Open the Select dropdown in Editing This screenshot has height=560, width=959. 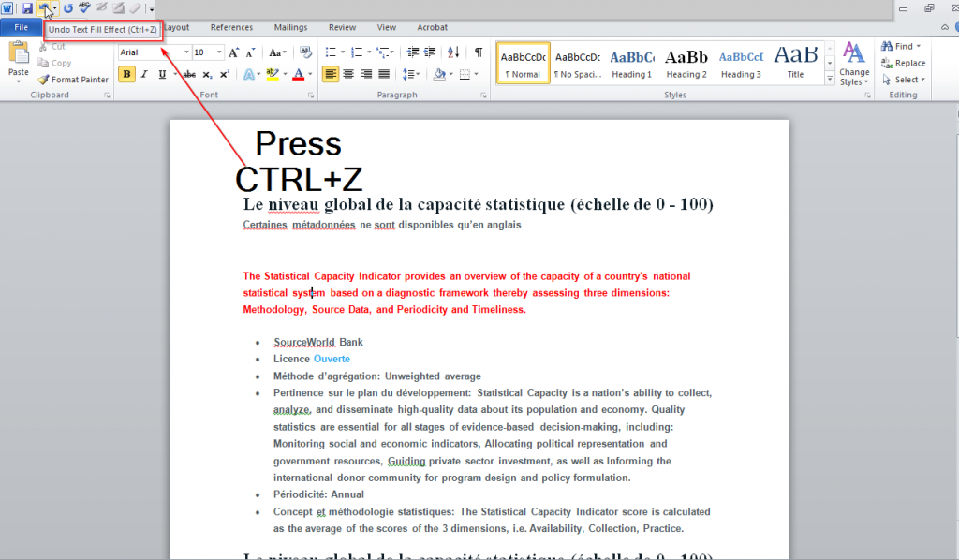click(x=904, y=80)
